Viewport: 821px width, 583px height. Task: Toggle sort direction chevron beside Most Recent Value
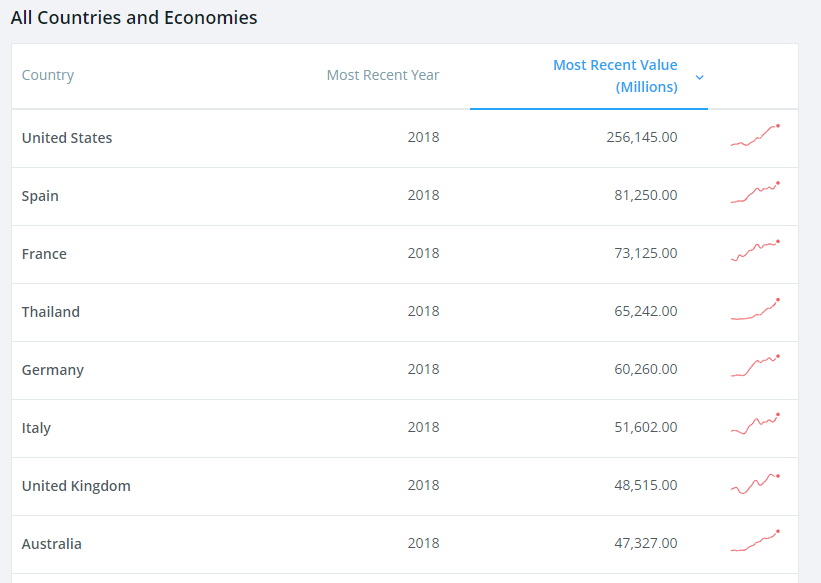point(700,78)
